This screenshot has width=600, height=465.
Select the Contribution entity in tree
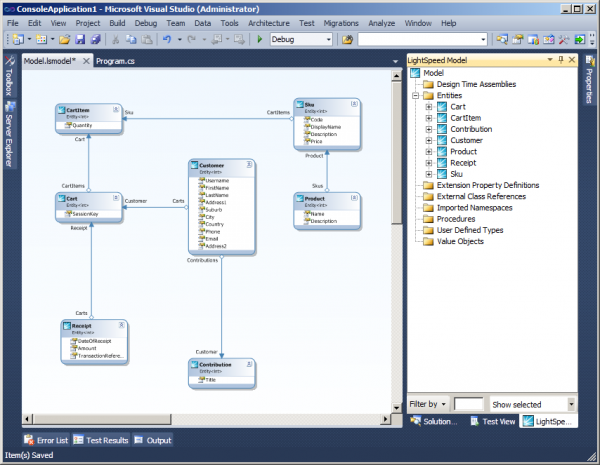coord(471,129)
